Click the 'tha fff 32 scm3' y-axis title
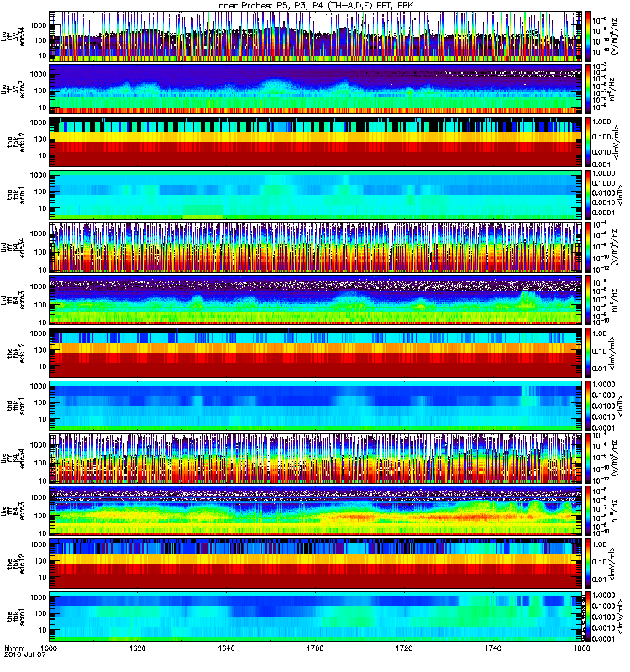Image resolution: width=630 pixels, height=672 pixels. tap(13, 89)
